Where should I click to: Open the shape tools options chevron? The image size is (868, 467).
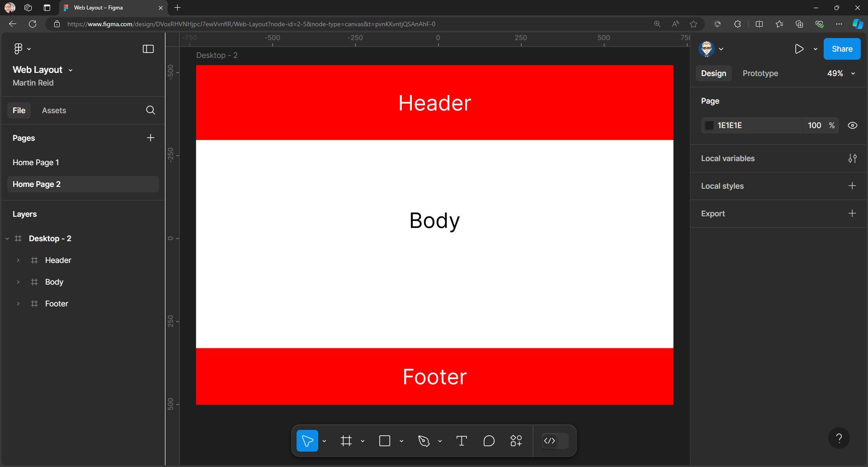[x=401, y=441]
